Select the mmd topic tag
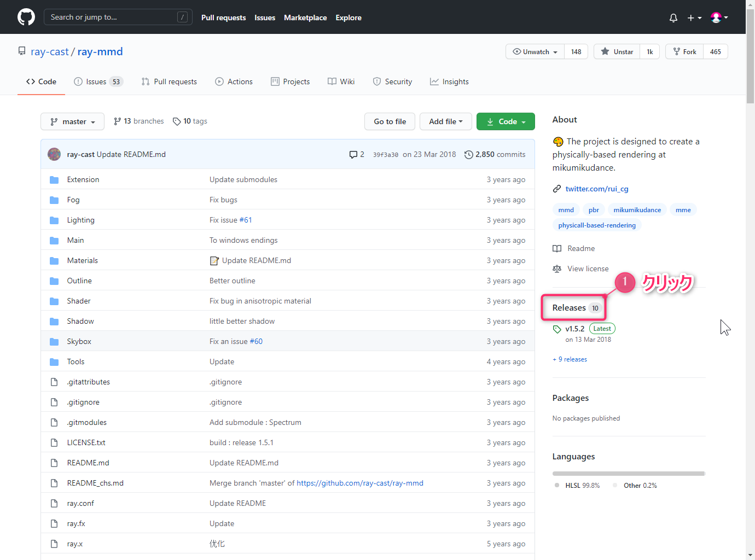755x560 pixels. coord(566,210)
